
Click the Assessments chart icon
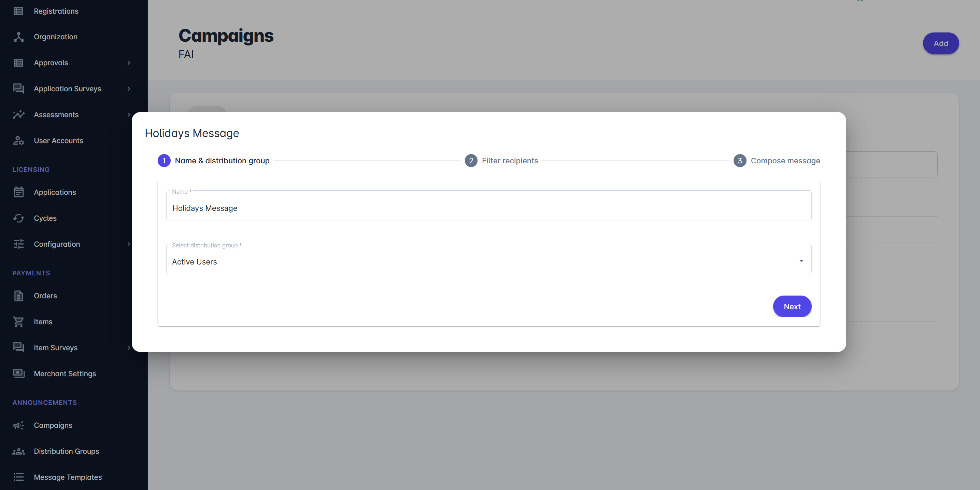[x=18, y=114]
